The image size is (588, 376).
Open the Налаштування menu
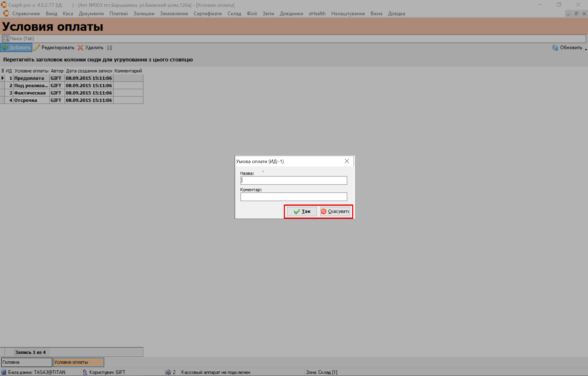(x=348, y=14)
